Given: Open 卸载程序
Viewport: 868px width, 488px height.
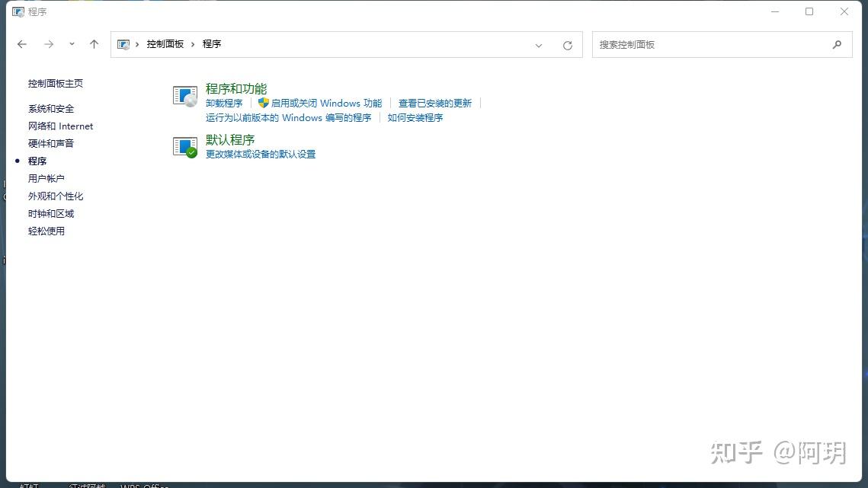Looking at the screenshot, I should coord(224,103).
